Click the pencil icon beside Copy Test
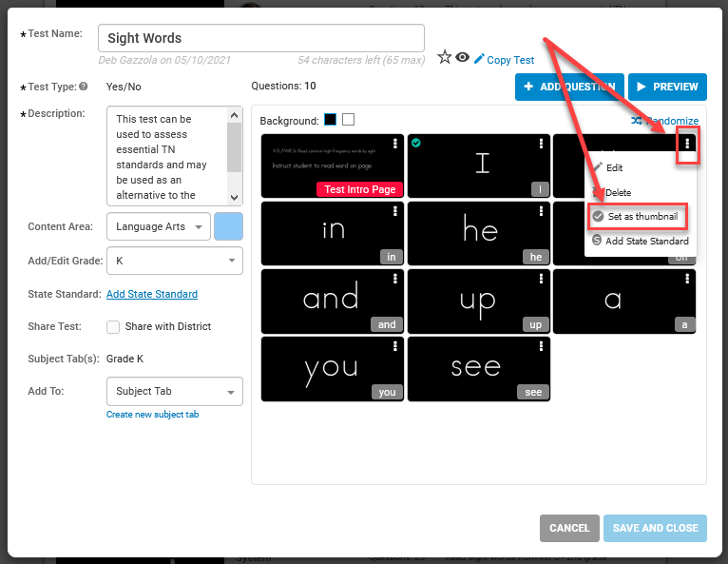The width and height of the screenshot is (728, 564). pyautogui.click(x=479, y=59)
